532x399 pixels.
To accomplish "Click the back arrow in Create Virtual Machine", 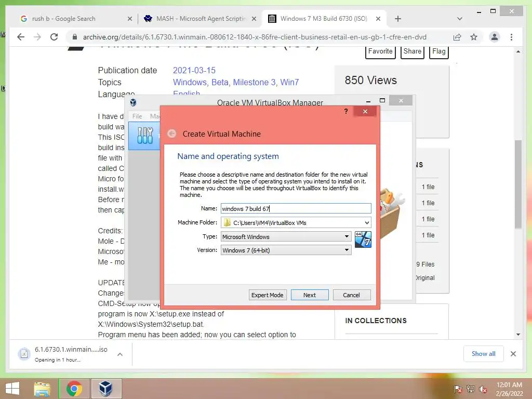I will point(172,134).
